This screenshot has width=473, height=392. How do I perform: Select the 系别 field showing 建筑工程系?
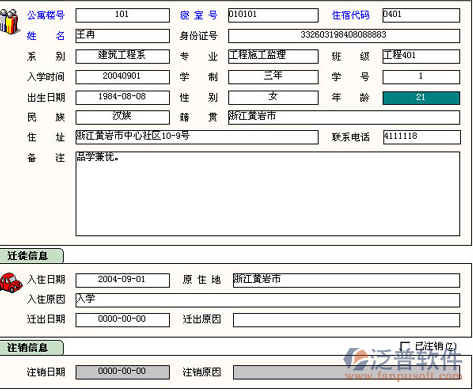tap(122, 56)
